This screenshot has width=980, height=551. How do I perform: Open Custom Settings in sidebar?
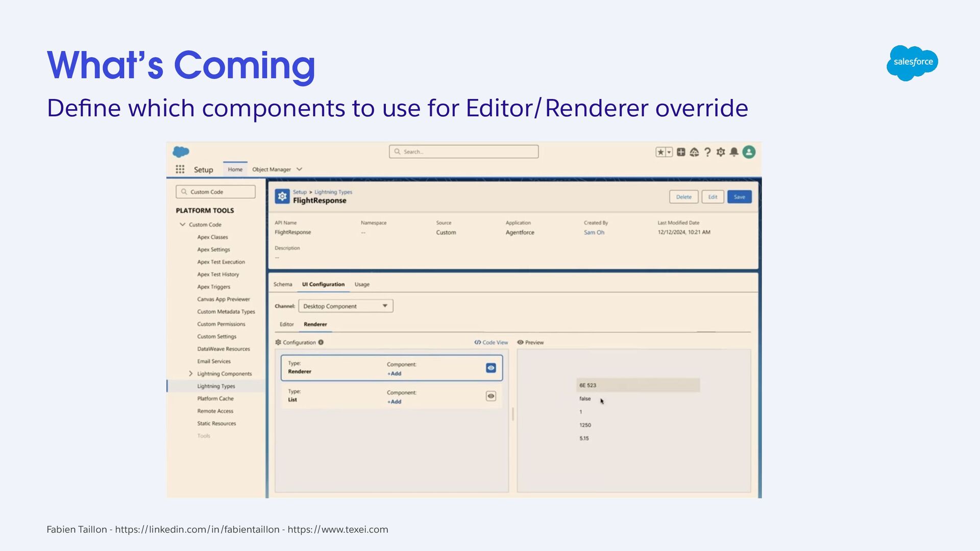[x=217, y=337]
